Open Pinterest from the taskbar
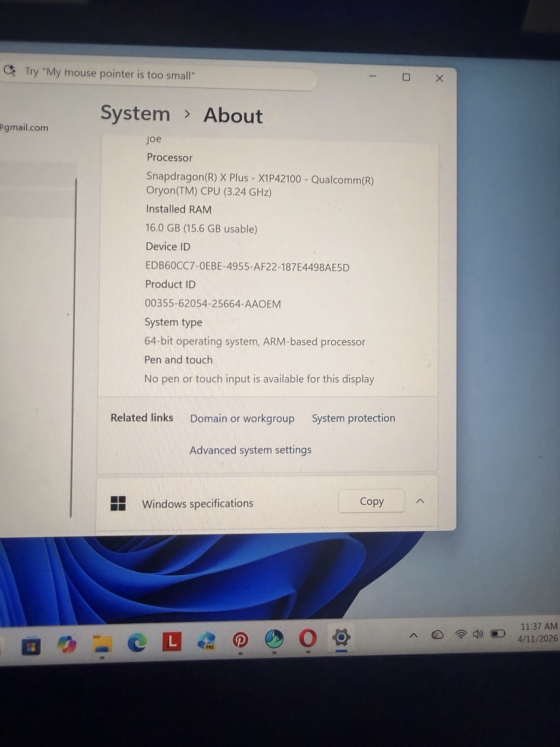Screen dimensions: 560x747 (240, 640)
